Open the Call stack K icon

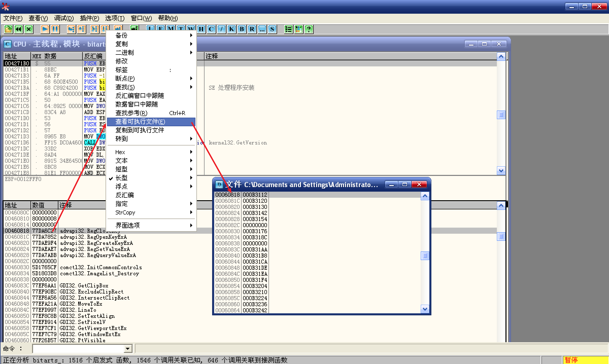231,29
